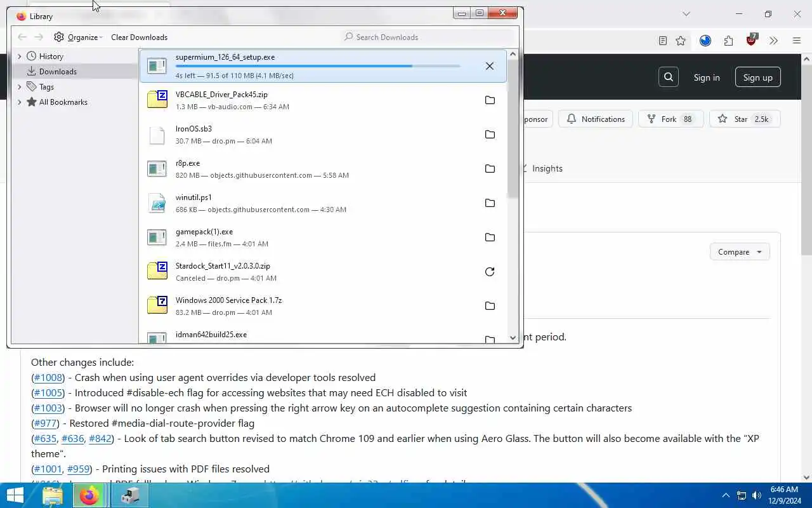Screen dimensions: 812x508
Task: Click downloads list scrollbar up arrow
Action: tap(513, 55)
